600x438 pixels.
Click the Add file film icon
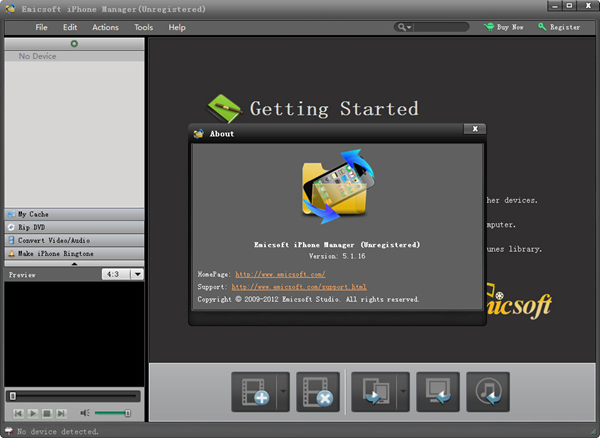[x=254, y=392]
